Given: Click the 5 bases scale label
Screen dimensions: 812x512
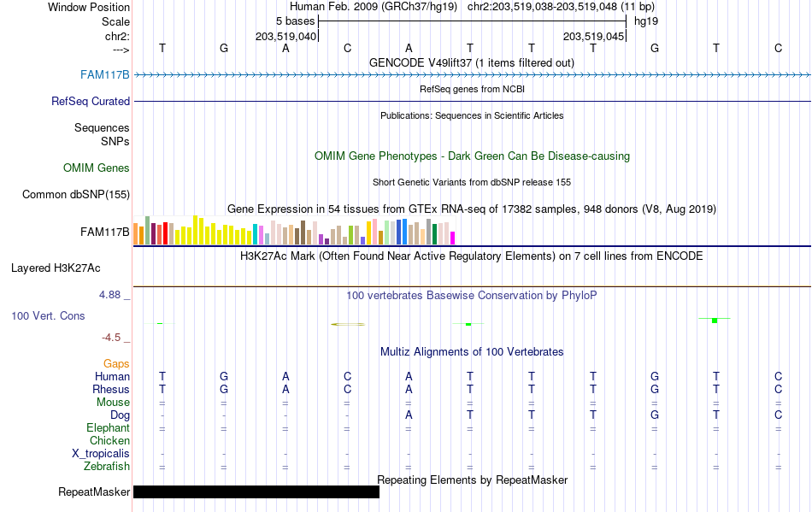Looking at the screenshot, I should click(x=295, y=21).
